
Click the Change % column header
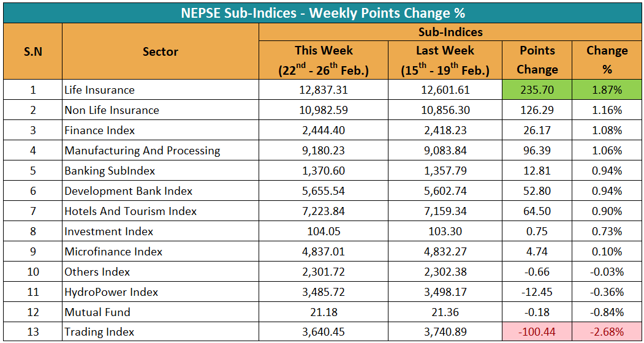click(607, 60)
